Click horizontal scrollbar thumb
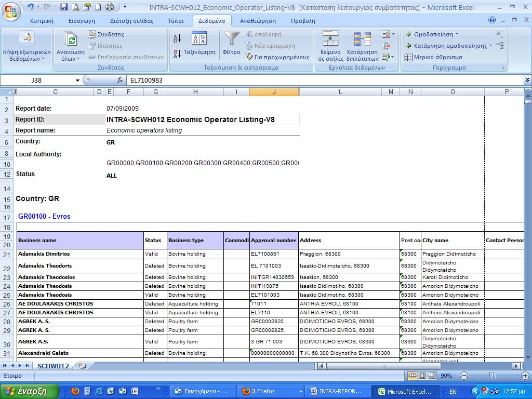Viewport: 532px width, 399px height. pyautogui.click(x=383, y=366)
